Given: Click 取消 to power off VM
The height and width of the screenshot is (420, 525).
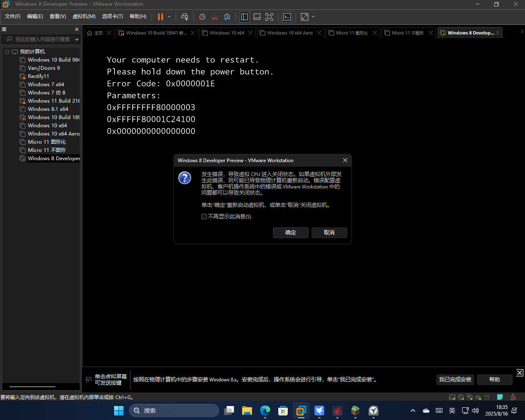Looking at the screenshot, I should tap(329, 232).
